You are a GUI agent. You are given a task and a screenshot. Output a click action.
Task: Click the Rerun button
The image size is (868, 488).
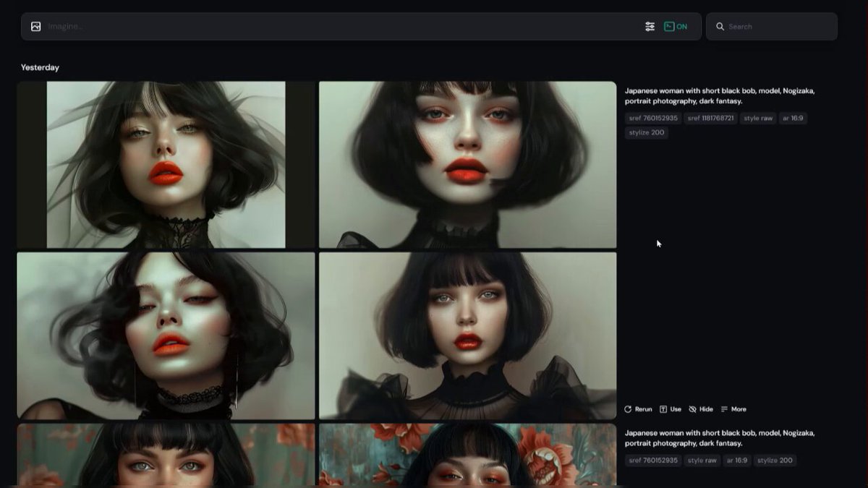(638, 409)
